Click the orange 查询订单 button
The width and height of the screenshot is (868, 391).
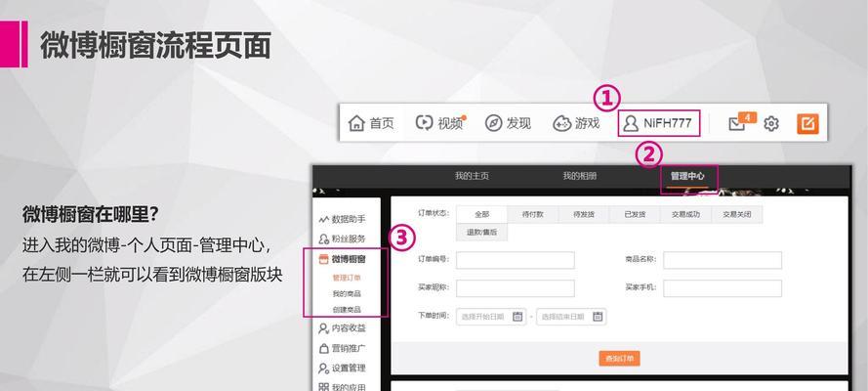(x=619, y=359)
